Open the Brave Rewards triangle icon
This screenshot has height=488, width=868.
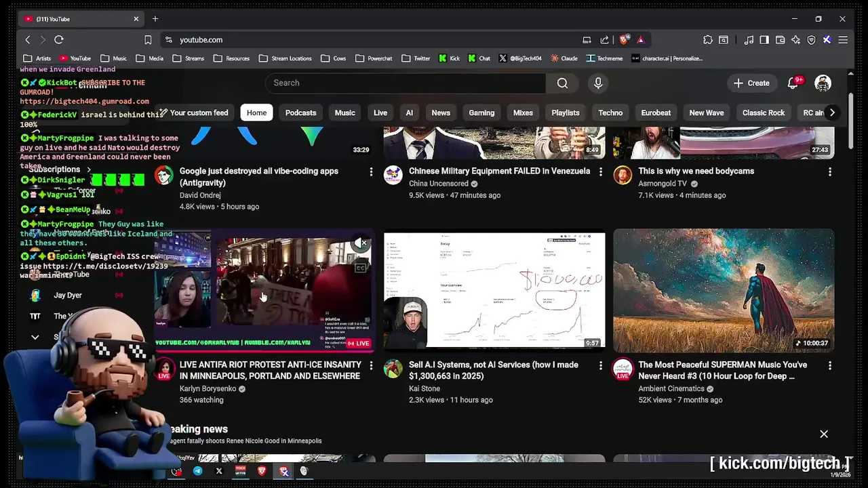pos(640,40)
